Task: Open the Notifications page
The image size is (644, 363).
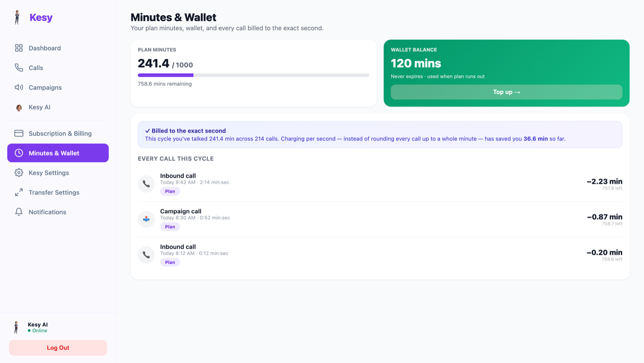Action: (x=58, y=212)
